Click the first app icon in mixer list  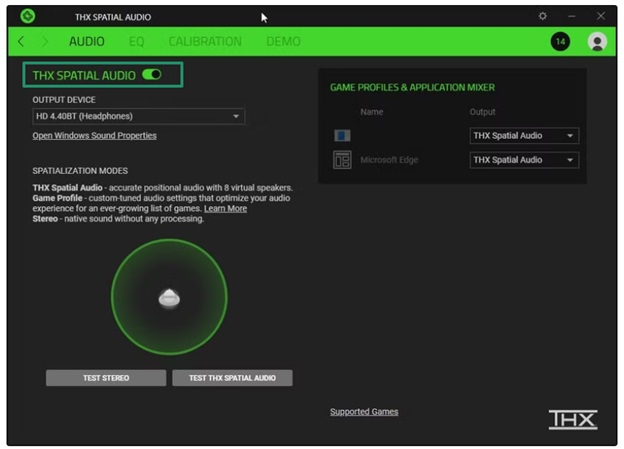click(x=342, y=136)
